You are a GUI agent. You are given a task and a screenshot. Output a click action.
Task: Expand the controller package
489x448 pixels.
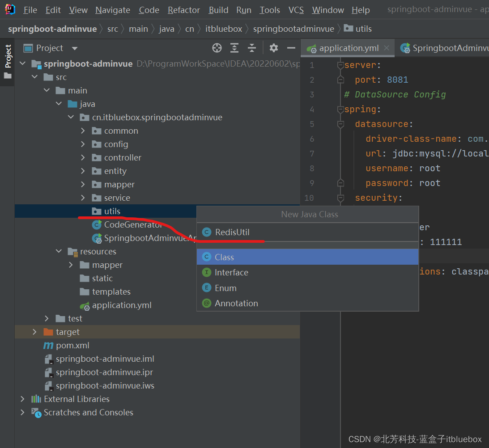coord(83,157)
